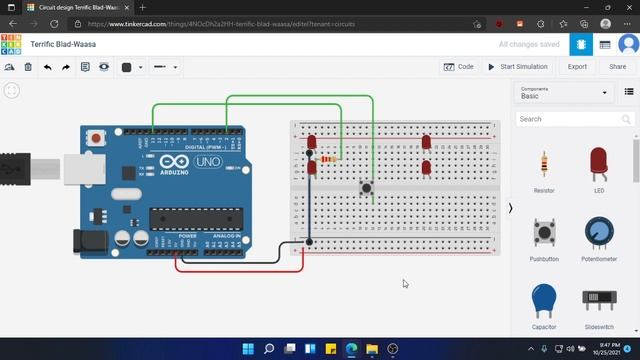Image resolution: width=640 pixels, height=360 pixels.
Task: Open the wire type line selector
Action: (160, 67)
